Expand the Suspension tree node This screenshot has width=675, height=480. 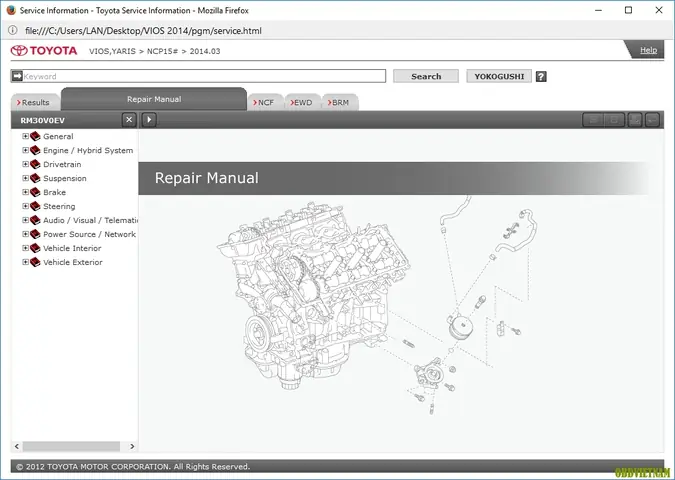(x=25, y=178)
